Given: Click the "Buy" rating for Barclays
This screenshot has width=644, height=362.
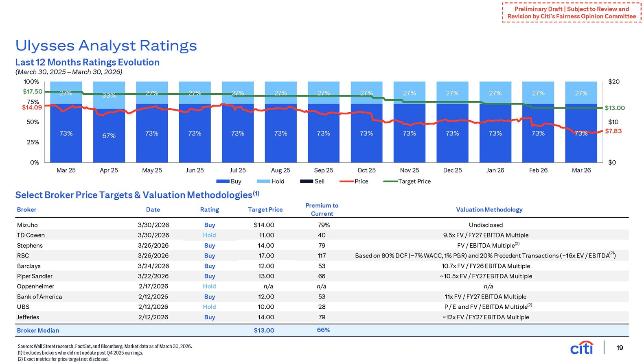Looking at the screenshot, I should coord(209,266).
